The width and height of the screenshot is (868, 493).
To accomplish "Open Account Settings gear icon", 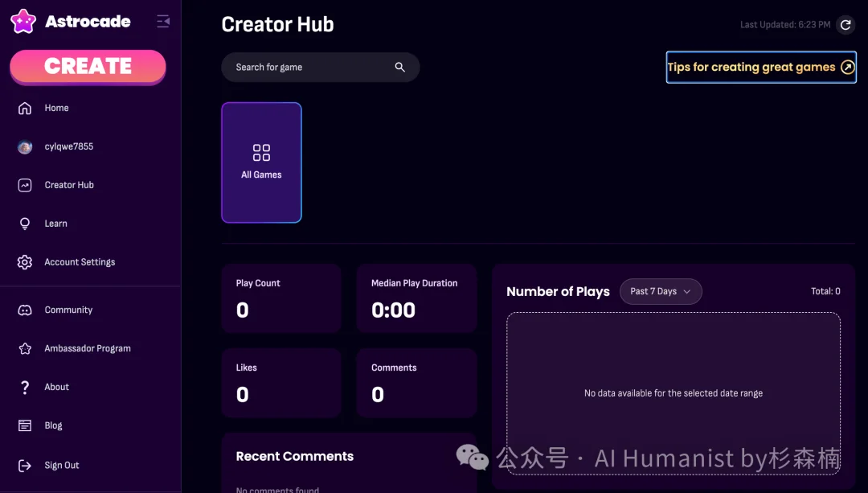I will pos(25,262).
